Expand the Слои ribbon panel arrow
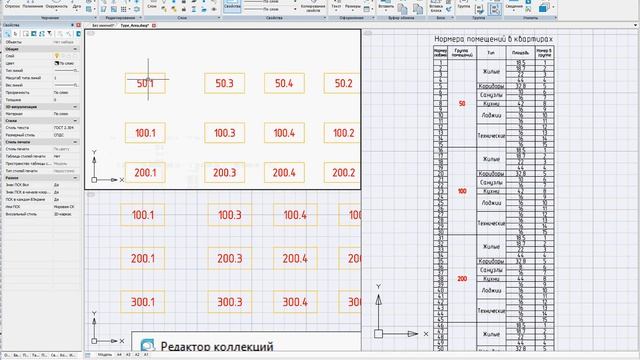 tap(219, 18)
